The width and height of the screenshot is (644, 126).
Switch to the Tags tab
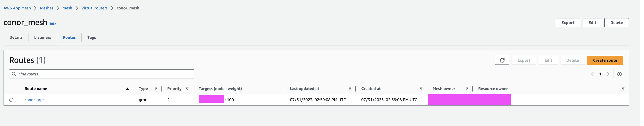(x=92, y=37)
